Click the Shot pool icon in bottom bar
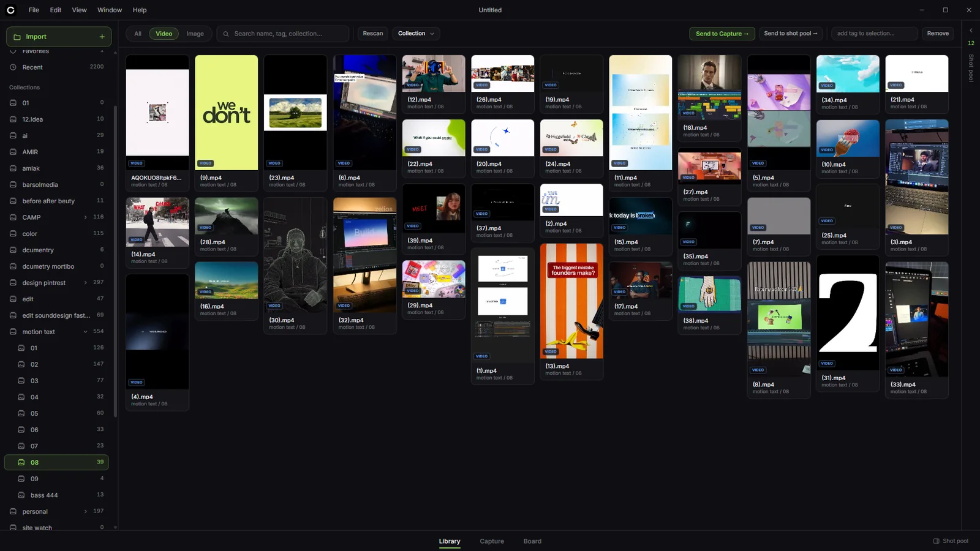The height and width of the screenshot is (551, 980). click(x=936, y=541)
